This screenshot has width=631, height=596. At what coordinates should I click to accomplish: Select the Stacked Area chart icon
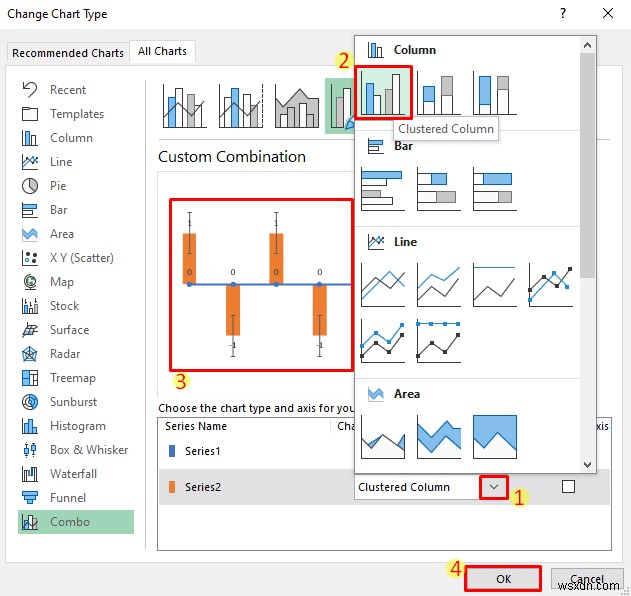click(439, 437)
